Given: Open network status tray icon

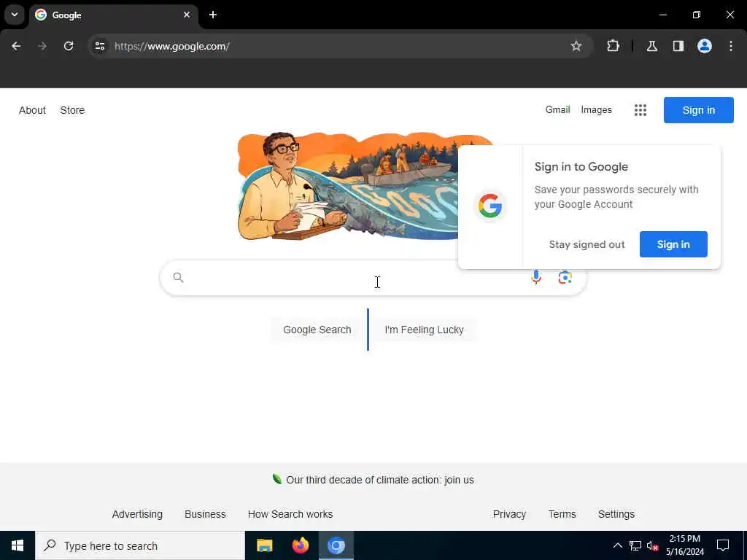Looking at the screenshot, I should coord(635,545).
